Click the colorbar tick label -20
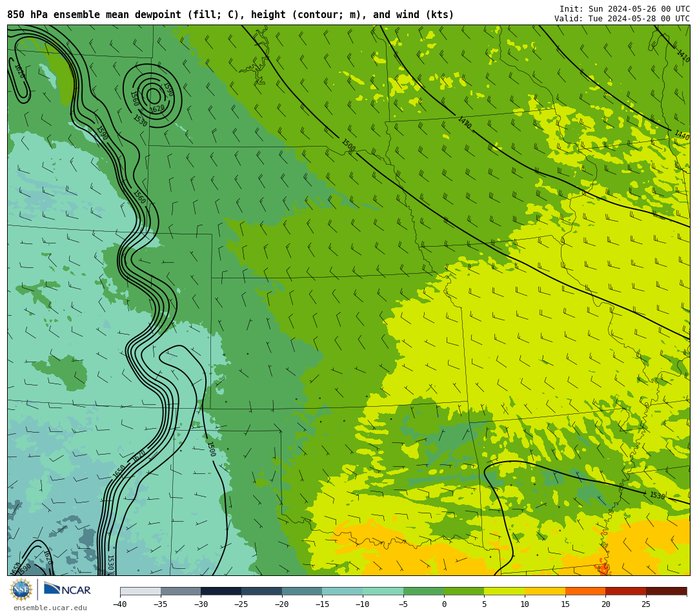697x616 pixels. (282, 604)
